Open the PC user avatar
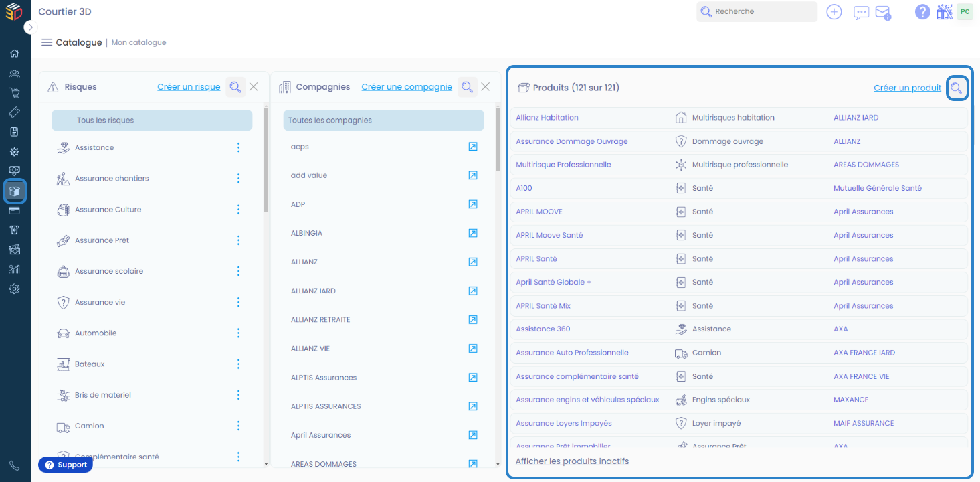Viewport: 980px width, 482px height. coord(965,11)
